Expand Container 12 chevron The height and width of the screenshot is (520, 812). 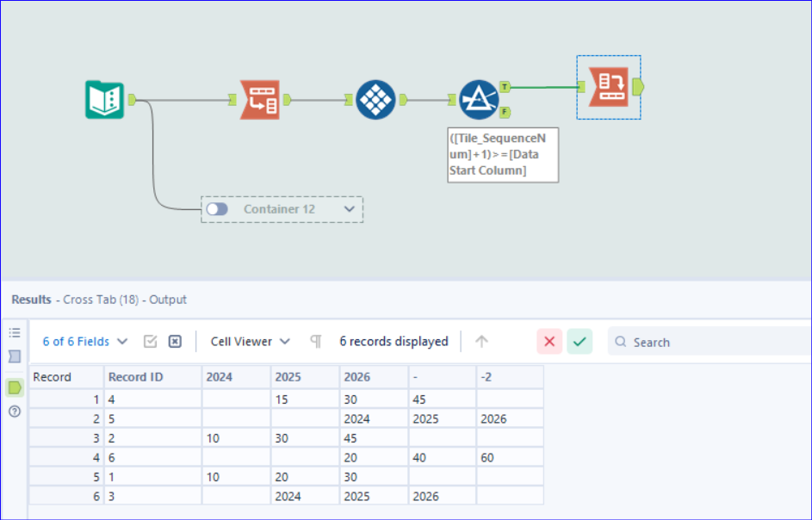point(350,209)
